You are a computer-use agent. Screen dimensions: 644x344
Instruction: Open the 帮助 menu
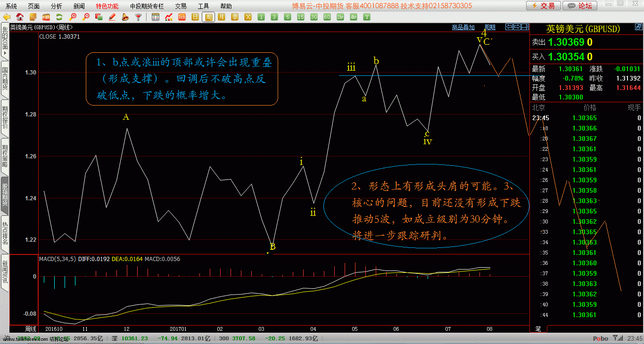[226, 6]
